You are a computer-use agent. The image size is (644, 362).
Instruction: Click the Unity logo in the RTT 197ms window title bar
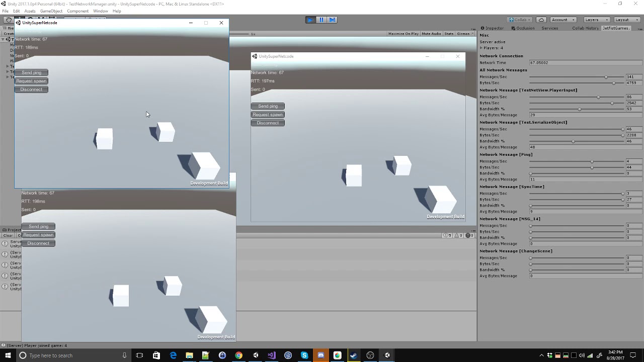pyautogui.click(x=255, y=56)
